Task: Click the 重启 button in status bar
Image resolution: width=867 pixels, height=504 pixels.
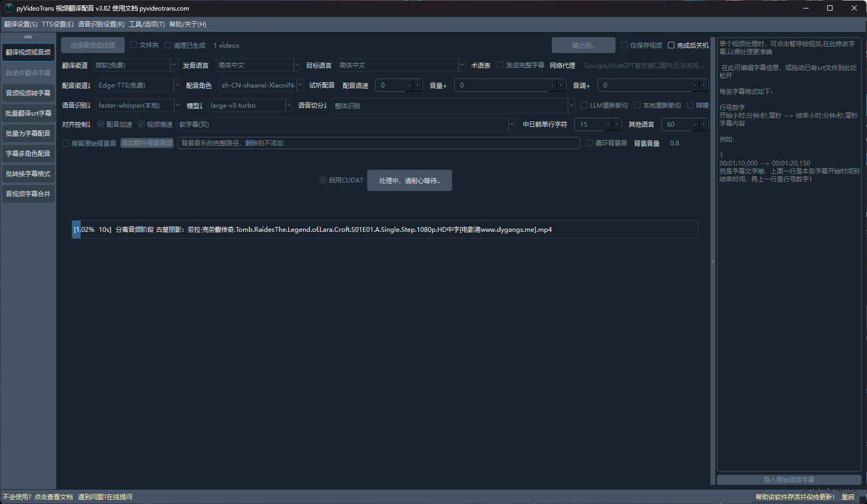Action: coord(848,497)
